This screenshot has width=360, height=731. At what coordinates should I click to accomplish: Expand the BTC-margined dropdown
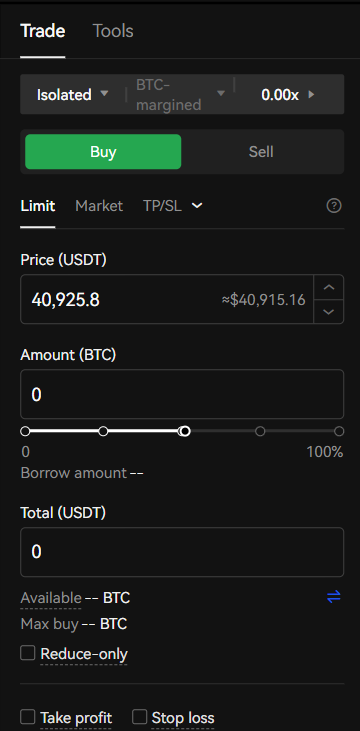tap(180, 95)
